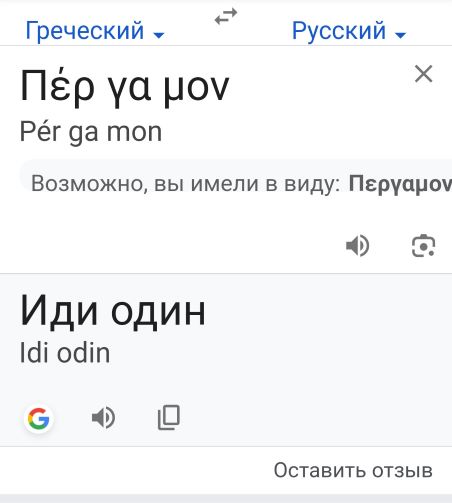Listen to Greek source pronunciation

[357, 246]
